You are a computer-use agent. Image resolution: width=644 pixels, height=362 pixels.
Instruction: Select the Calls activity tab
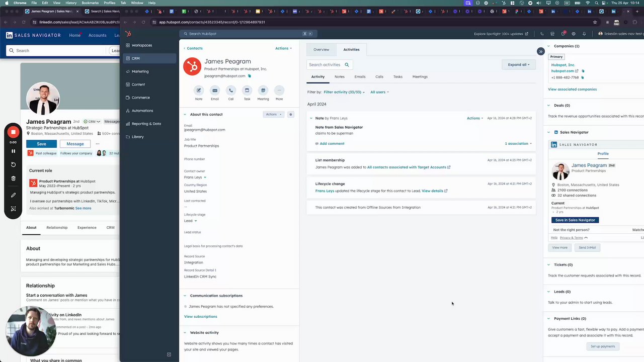pos(379,77)
